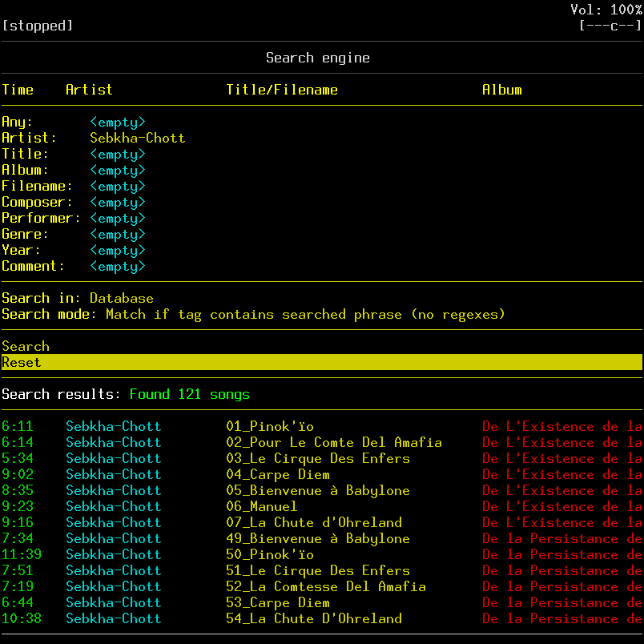Toggle the playback mode flags indicator
Screen dimensions: 644x644
coord(610,26)
